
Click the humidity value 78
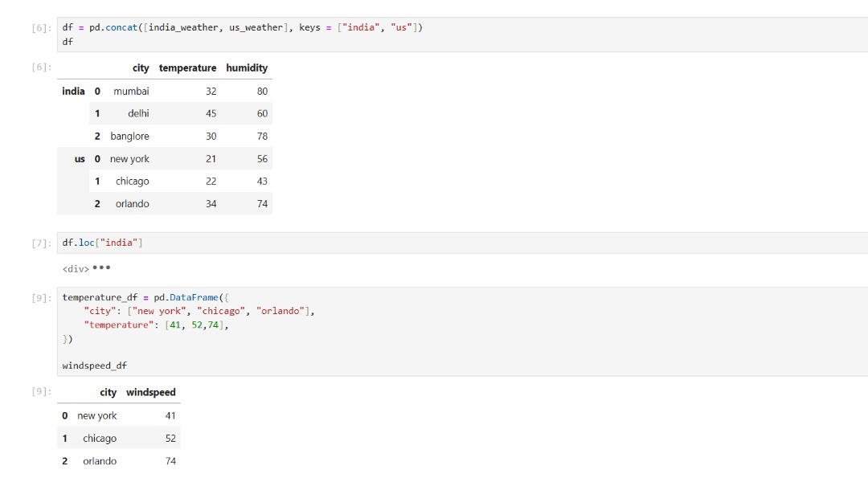[x=262, y=137]
